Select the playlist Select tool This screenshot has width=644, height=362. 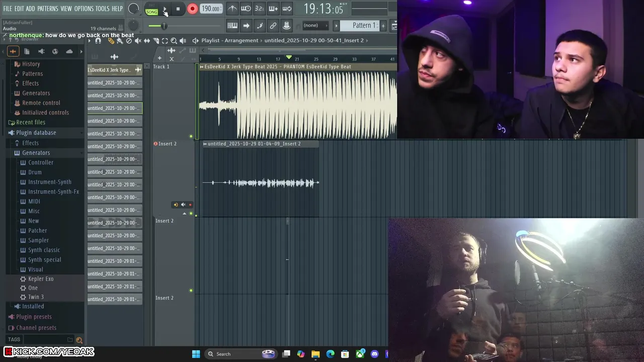coord(165,41)
